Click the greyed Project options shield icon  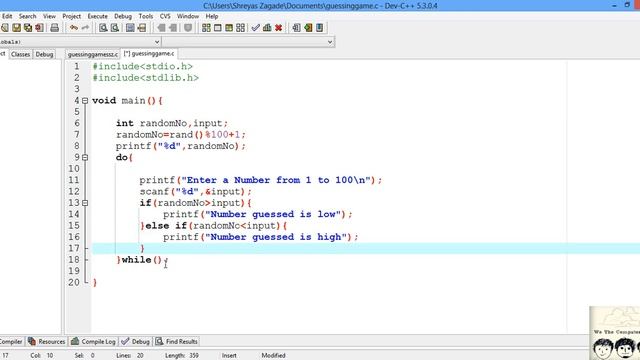188,28
